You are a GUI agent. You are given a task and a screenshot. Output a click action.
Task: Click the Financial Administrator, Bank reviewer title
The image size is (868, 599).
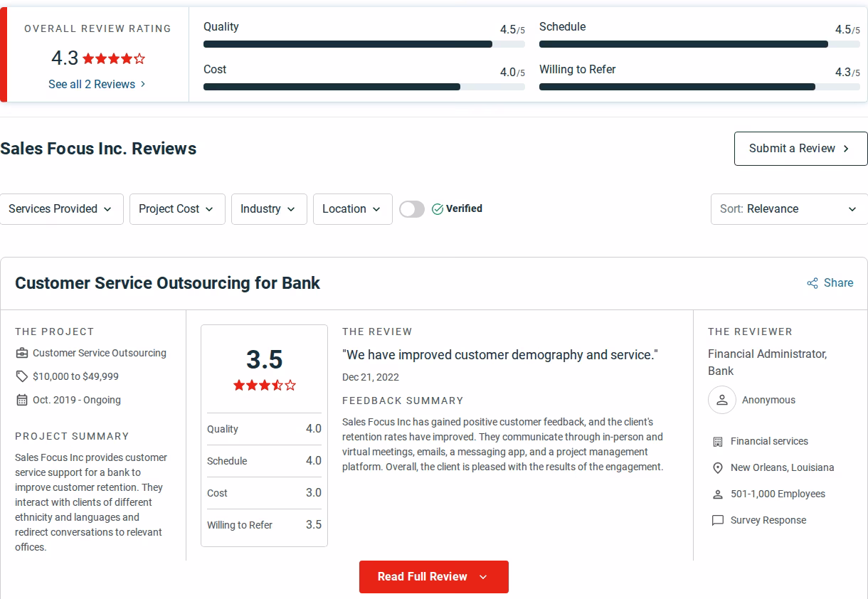(768, 362)
